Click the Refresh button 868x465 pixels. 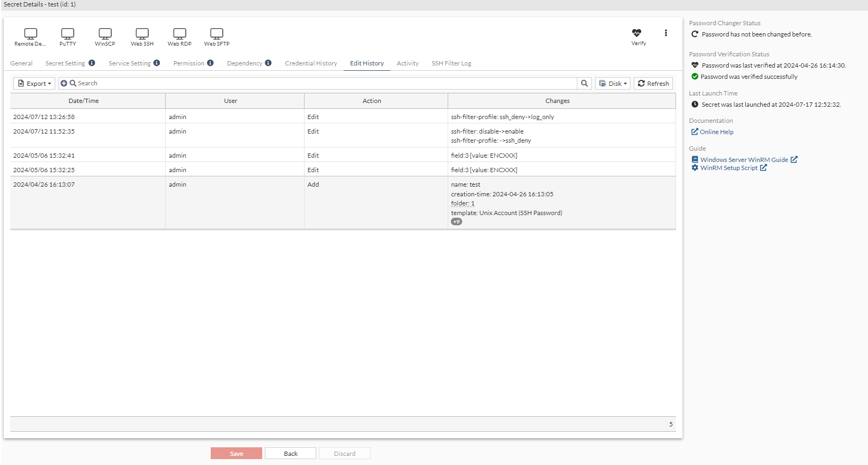[653, 83]
